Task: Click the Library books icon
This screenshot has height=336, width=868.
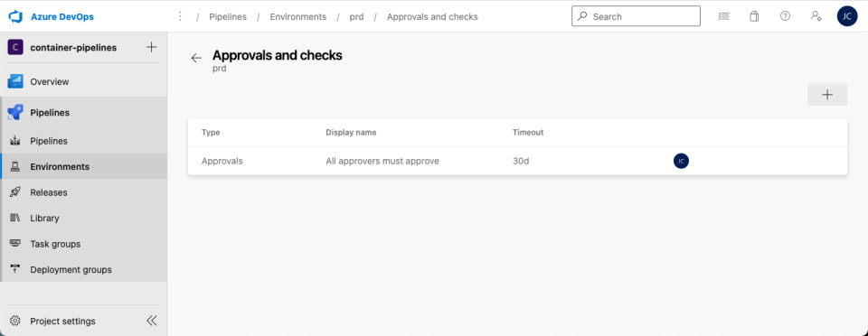Action: tap(15, 219)
